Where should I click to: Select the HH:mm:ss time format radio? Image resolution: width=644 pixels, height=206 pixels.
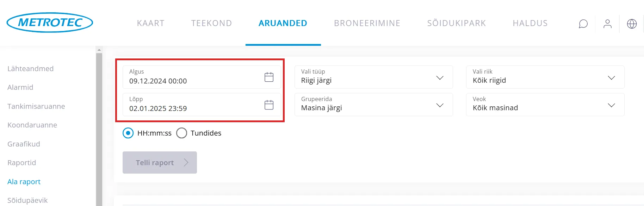pos(128,133)
